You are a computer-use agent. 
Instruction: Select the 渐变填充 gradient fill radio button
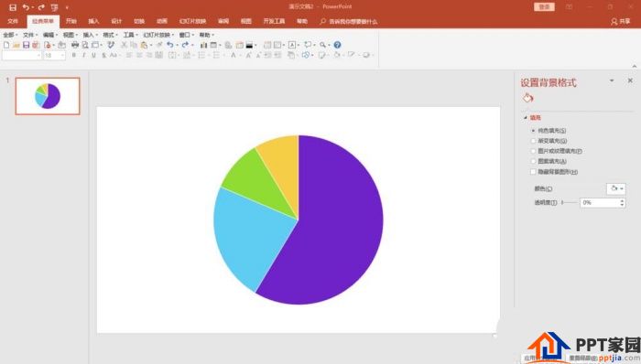(533, 141)
